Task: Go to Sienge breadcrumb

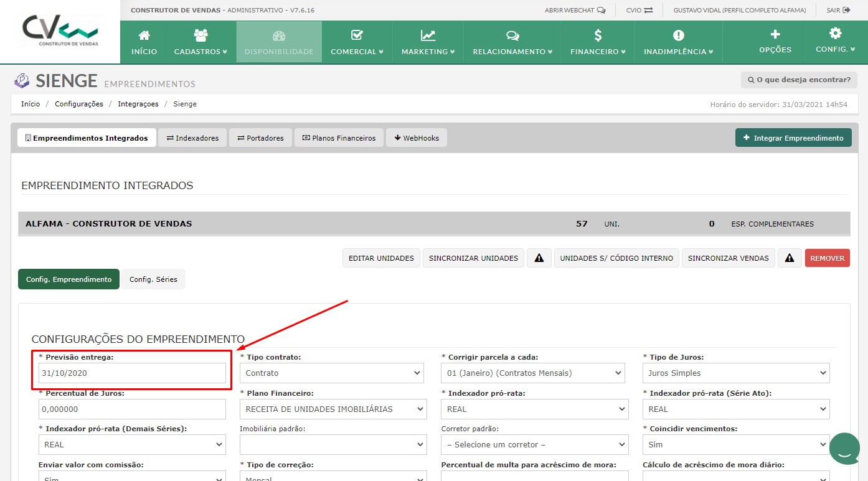Action: coord(185,104)
